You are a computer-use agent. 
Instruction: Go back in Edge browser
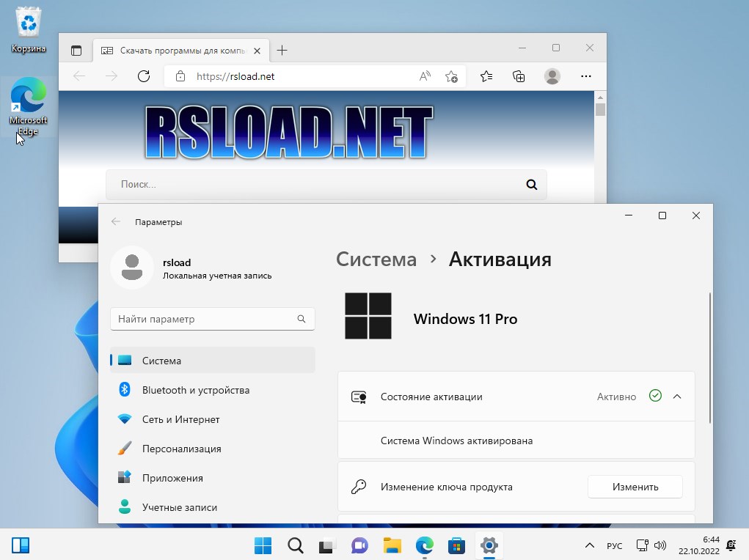click(79, 76)
